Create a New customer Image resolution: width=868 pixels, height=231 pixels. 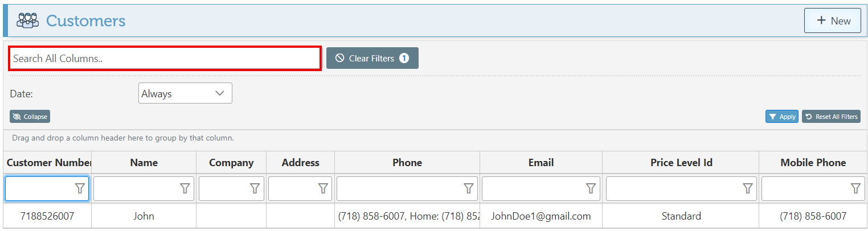click(x=832, y=20)
